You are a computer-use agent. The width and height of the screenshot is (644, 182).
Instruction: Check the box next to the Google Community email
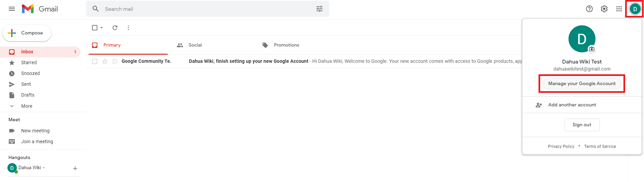(95, 61)
